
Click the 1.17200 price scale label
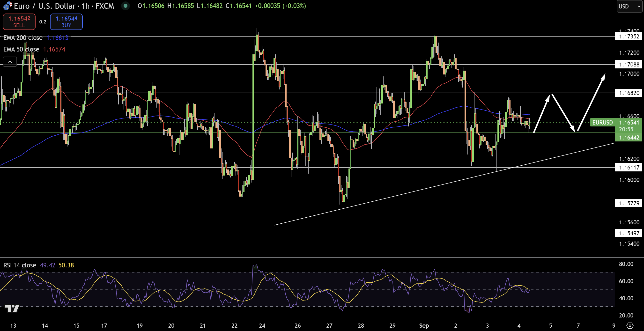pyautogui.click(x=629, y=53)
